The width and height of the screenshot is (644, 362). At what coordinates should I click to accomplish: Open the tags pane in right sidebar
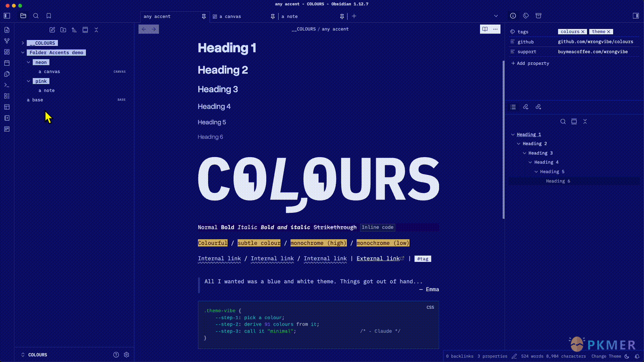point(526,16)
